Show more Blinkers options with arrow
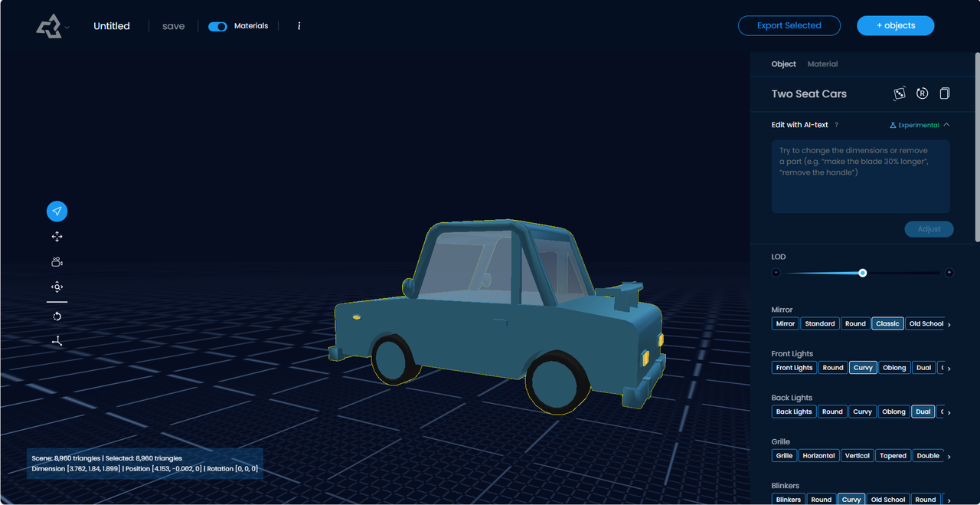 pos(949,500)
